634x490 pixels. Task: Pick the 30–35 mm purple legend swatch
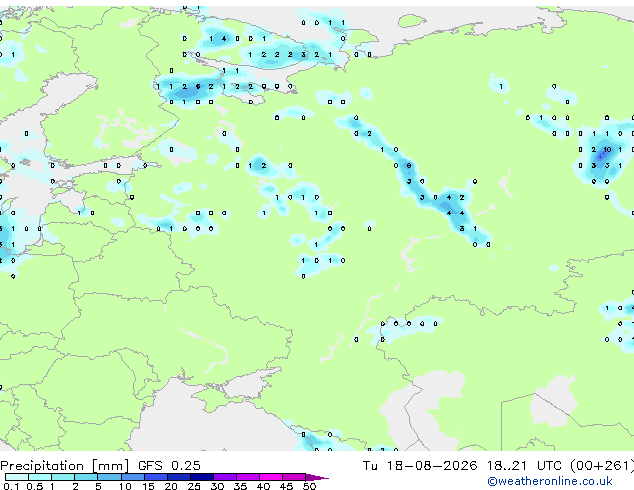tap(225, 477)
